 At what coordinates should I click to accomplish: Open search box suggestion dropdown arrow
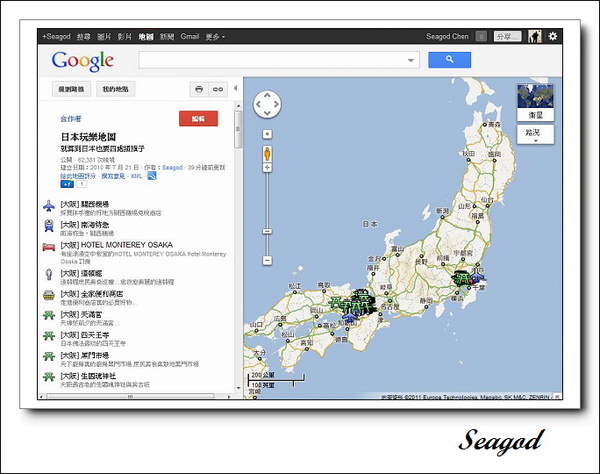tap(411, 60)
